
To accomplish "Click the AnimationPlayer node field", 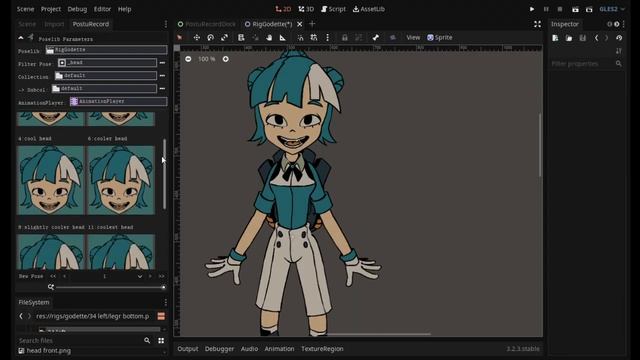I will pos(118,101).
